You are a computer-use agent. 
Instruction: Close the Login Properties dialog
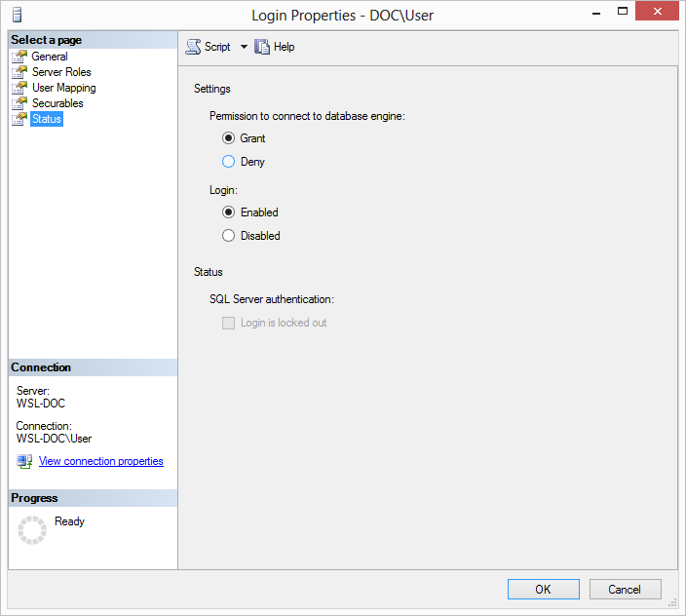click(x=657, y=11)
